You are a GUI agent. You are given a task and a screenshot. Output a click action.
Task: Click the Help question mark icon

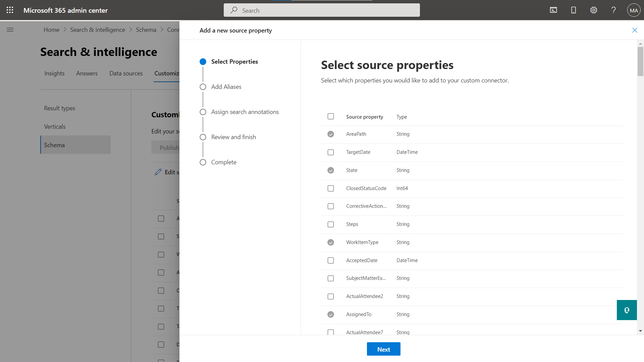point(614,10)
